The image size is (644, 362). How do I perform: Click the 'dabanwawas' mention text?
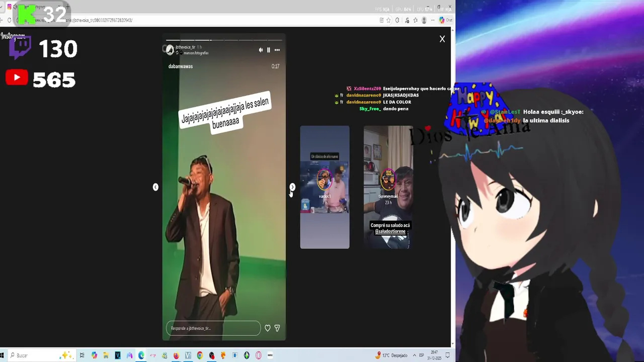[x=181, y=66]
